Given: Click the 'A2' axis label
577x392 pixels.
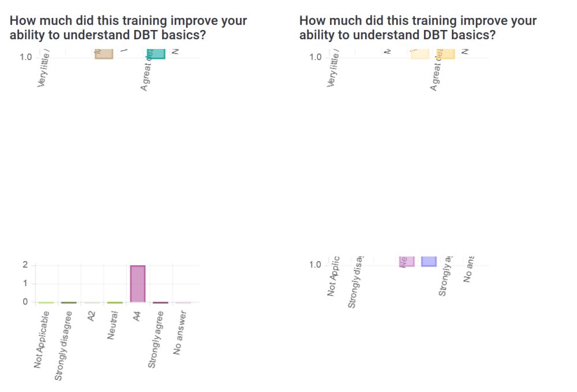Looking at the screenshot, I should [x=92, y=318].
